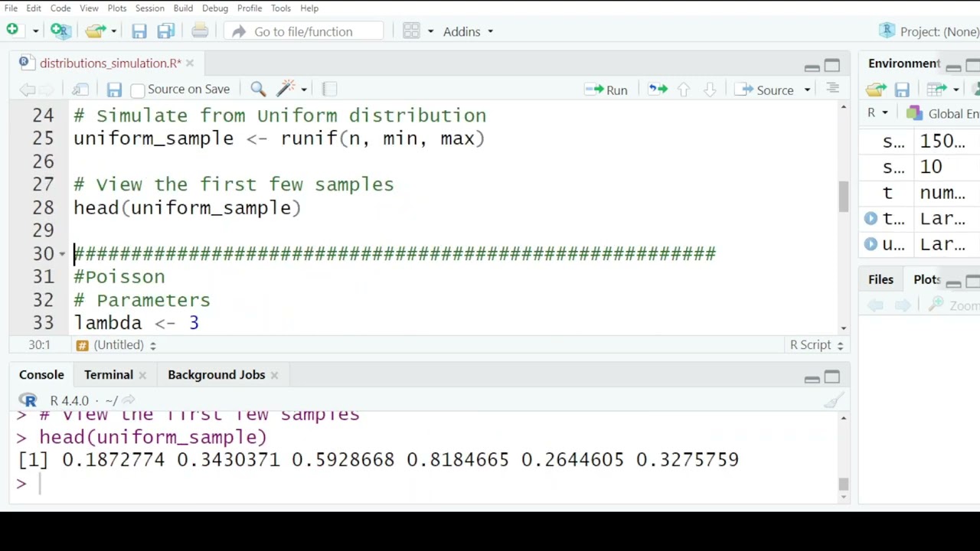
Task: Click Import Dataset icon in Environment
Action: click(x=936, y=90)
